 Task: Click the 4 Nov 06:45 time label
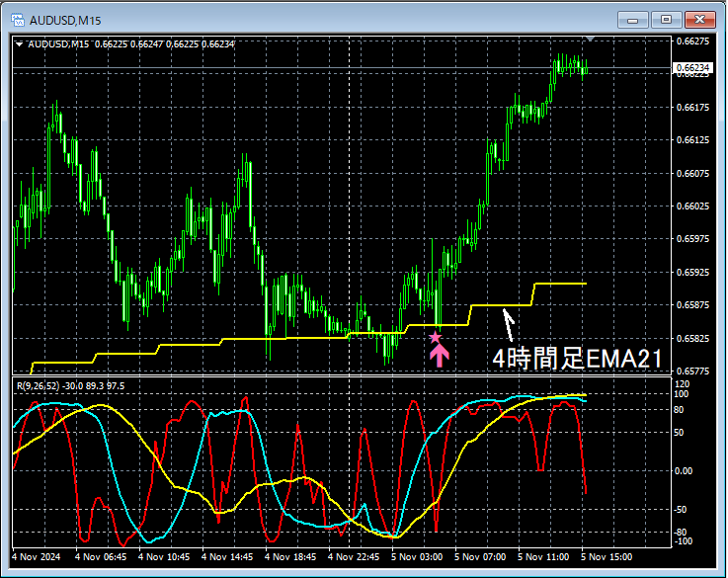pos(101,556)
